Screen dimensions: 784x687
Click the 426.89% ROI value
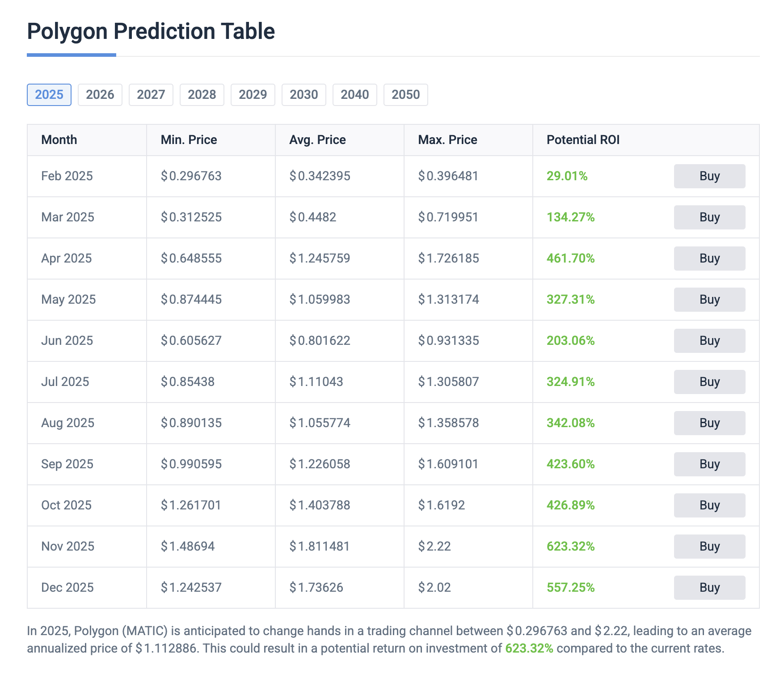pos(570,505)
